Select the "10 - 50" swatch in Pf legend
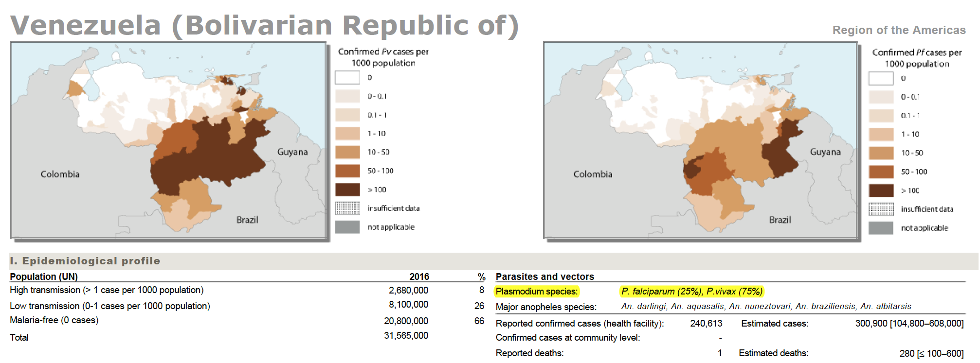The width and height of the screenshot is (980, 363). tap(881, 153)
